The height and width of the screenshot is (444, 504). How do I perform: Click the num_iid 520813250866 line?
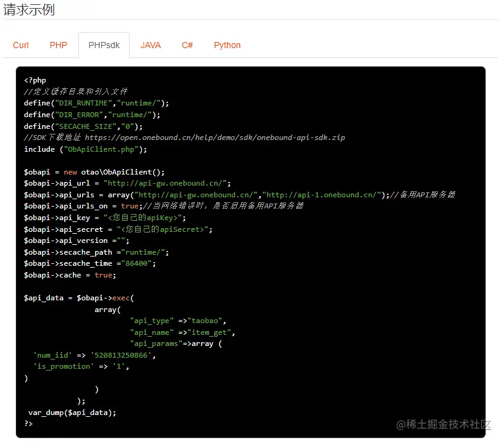click(x=94, y=355)
